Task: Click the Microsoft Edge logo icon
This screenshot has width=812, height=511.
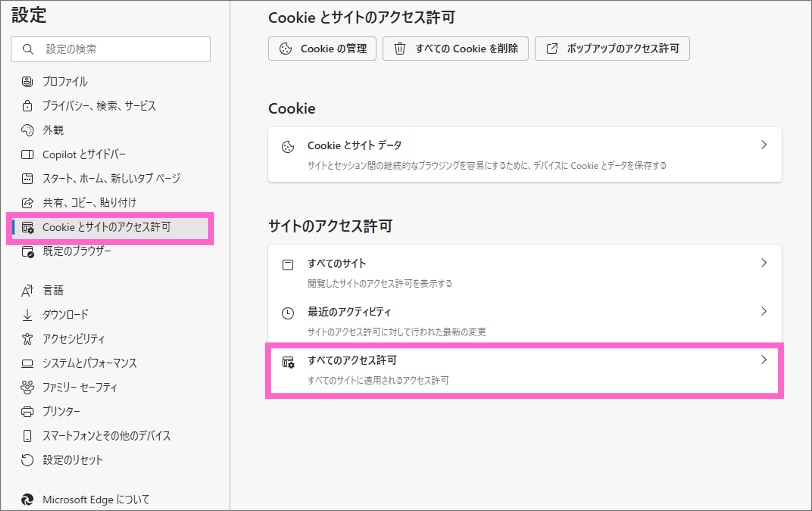Action: 27,499
